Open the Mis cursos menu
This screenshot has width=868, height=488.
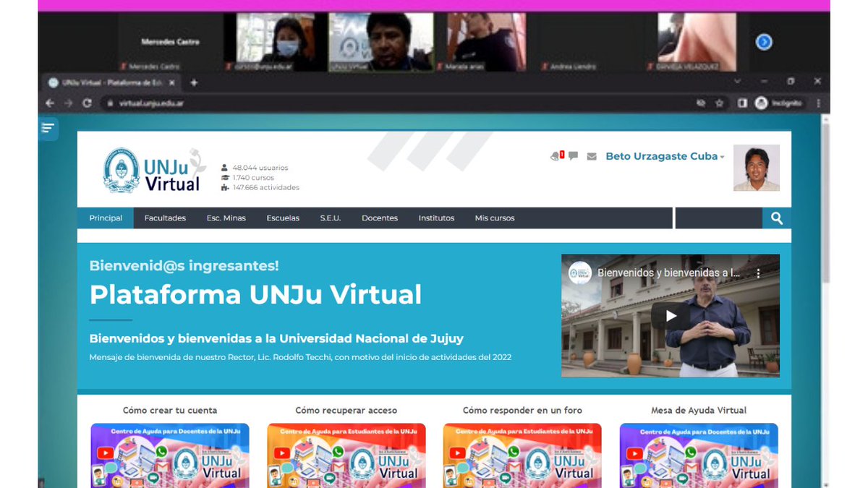pos(495,218)
